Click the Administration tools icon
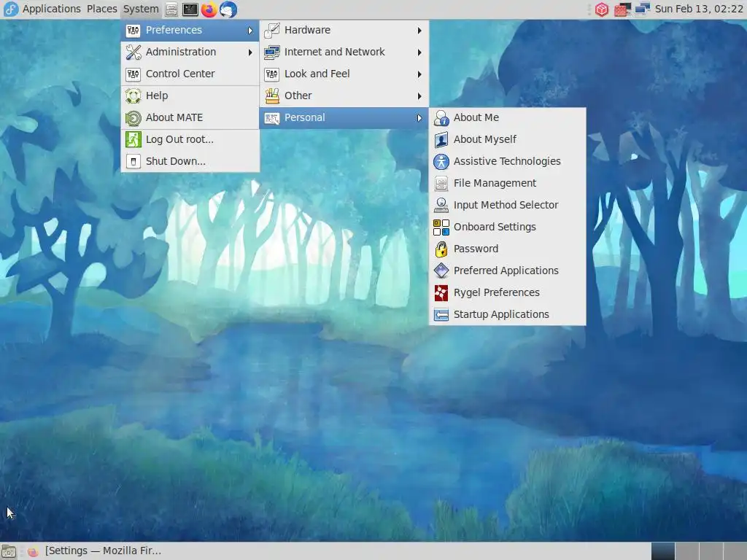 pos(133,52)
